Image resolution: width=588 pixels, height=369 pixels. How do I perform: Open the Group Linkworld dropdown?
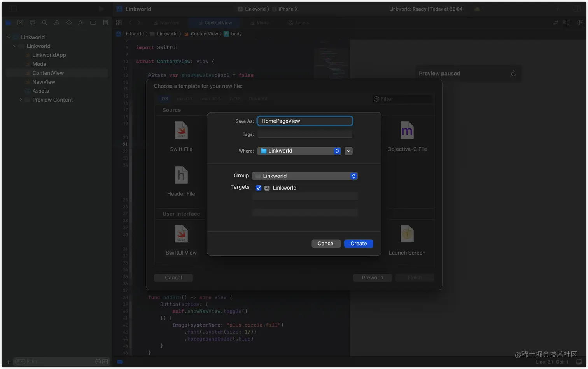click(304, 176)
